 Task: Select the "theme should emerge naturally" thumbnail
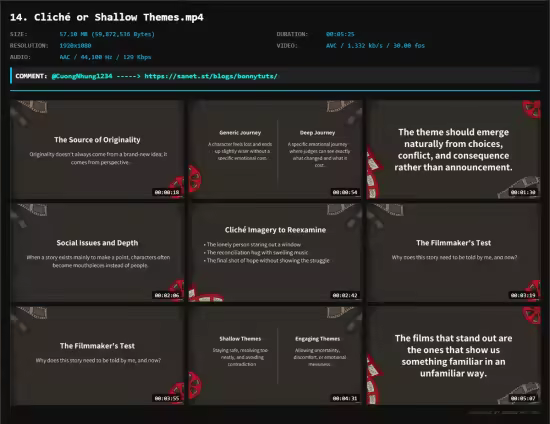[x=454, y=150]
